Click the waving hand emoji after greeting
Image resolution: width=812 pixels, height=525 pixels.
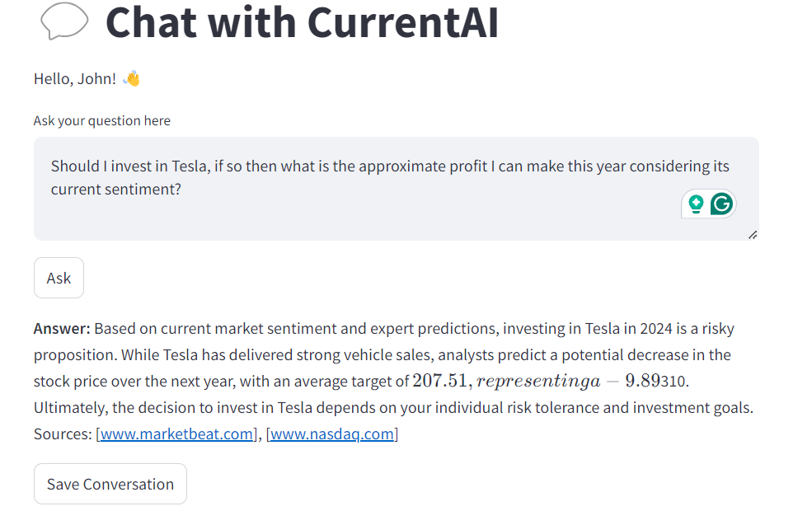pyautogui.click(x=131, y=79)
